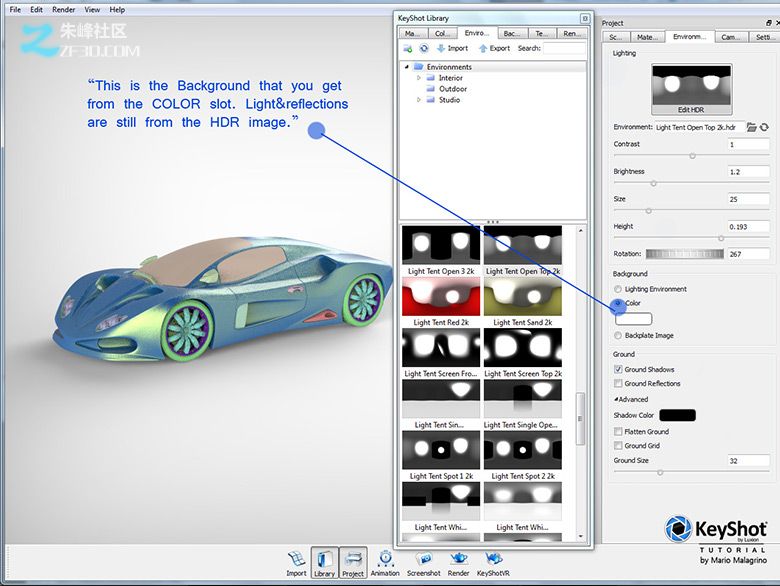This screenshot has height=586, width=780.
Task: Open the View menu
Action: click(92, 9)
